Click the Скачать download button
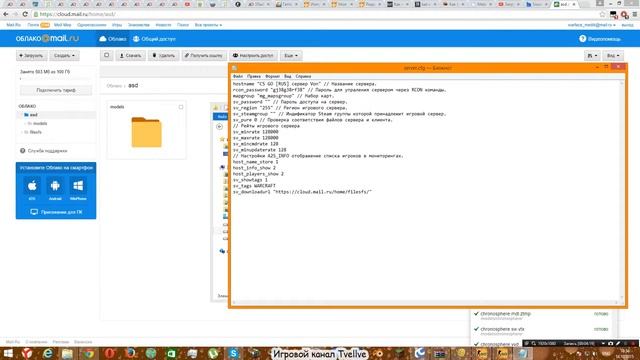Screen dimensions: 640x360 pos(131,56)
